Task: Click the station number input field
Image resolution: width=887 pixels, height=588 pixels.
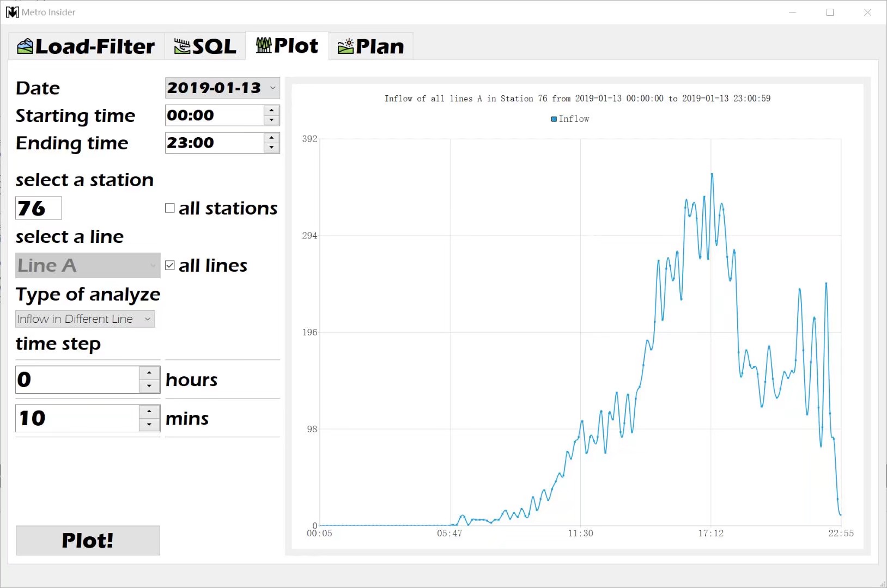Action: pyautogui.click(x=38, y=208)
